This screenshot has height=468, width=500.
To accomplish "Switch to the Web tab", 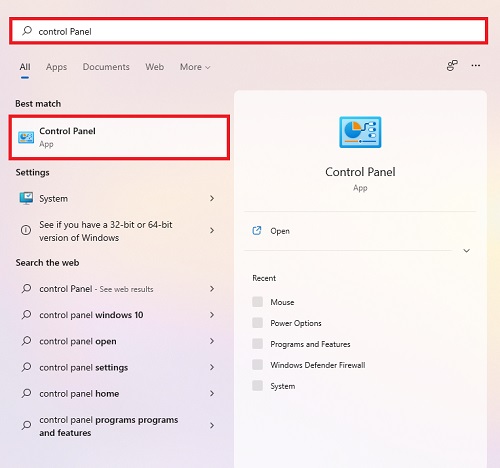I will (154, 67).
